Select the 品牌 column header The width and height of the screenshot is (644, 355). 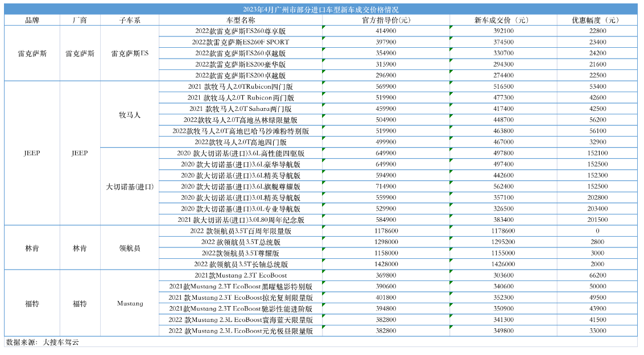(32, 20)
